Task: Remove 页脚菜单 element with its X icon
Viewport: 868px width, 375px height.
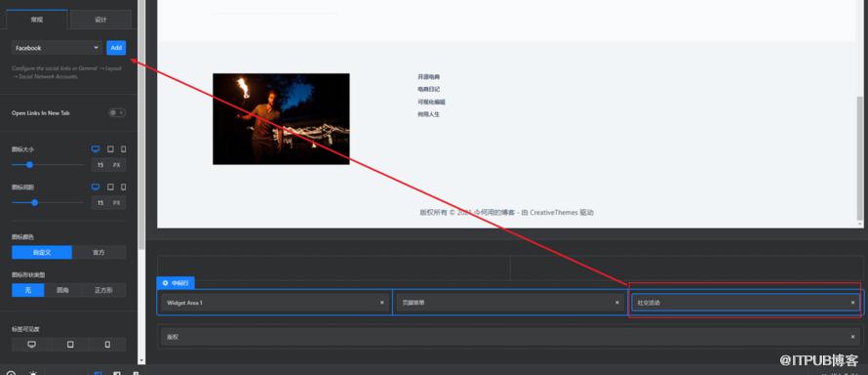Action: pos(616,303)
